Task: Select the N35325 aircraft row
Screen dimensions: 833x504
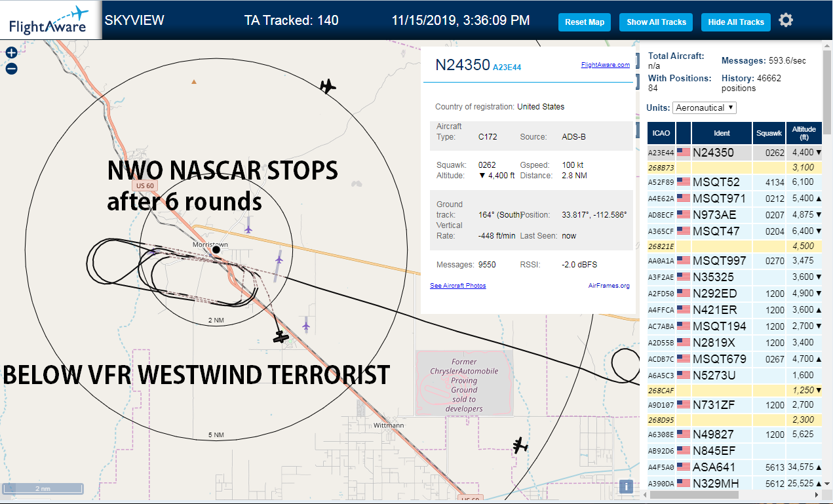Action: click(735, 277)
